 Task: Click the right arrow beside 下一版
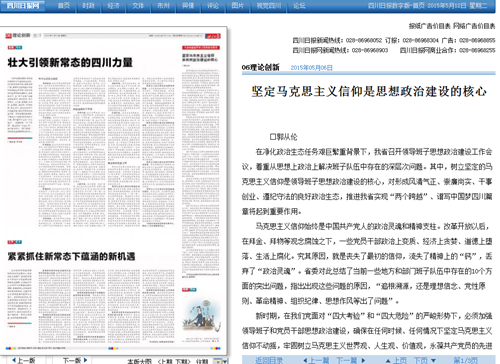tap(85, 360)
